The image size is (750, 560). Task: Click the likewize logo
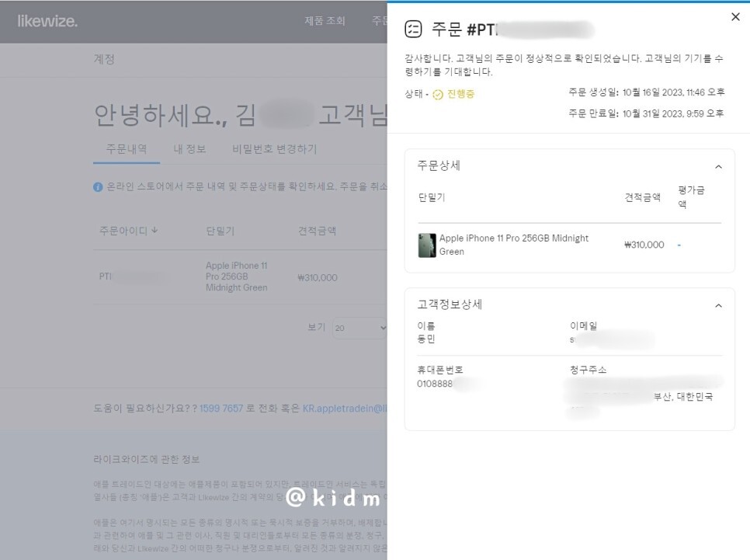pos(47,21)
